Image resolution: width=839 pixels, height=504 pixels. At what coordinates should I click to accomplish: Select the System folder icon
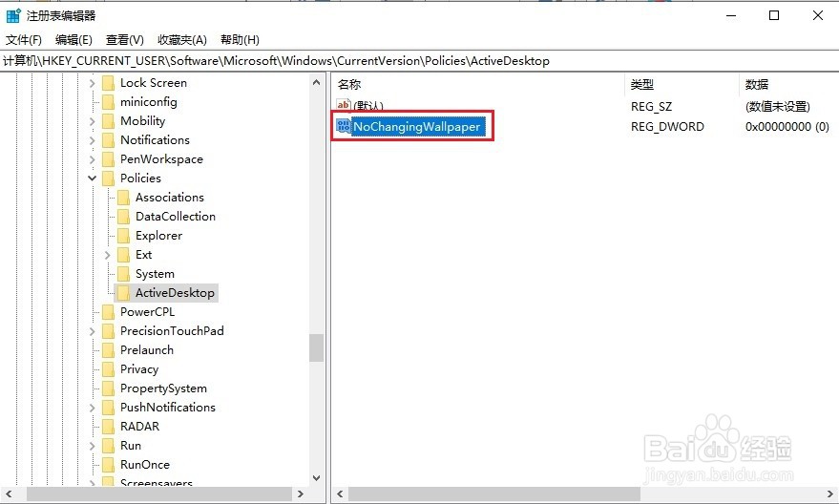click(x=123, y=274)
